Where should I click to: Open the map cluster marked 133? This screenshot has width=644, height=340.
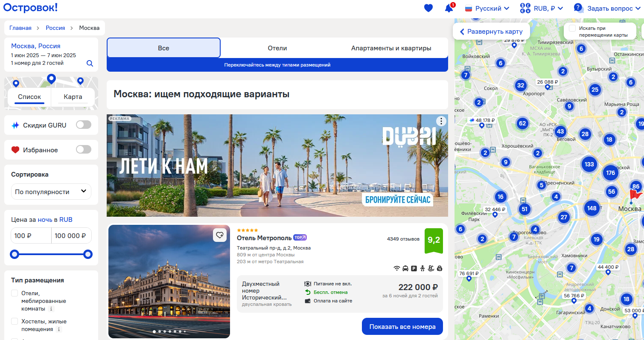(589, 164)
